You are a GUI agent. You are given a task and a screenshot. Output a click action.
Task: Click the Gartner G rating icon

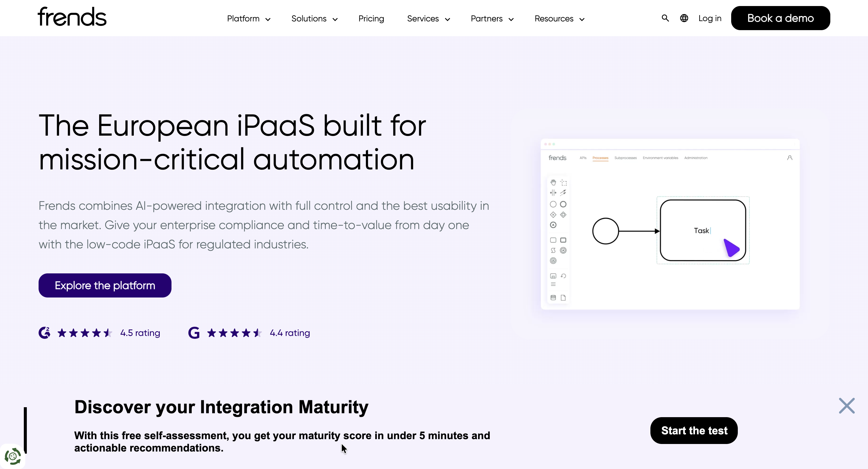click(194, 333)
